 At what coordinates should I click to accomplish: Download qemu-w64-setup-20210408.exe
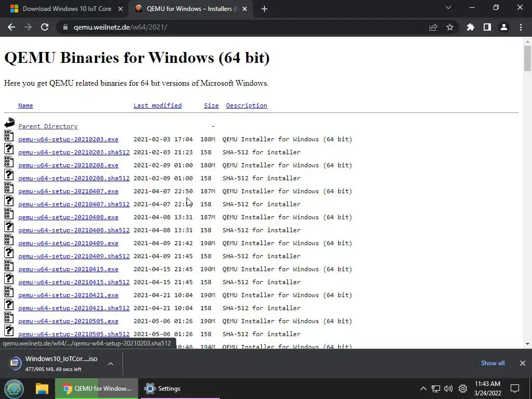pyautogui.click(x=68, y=217)
